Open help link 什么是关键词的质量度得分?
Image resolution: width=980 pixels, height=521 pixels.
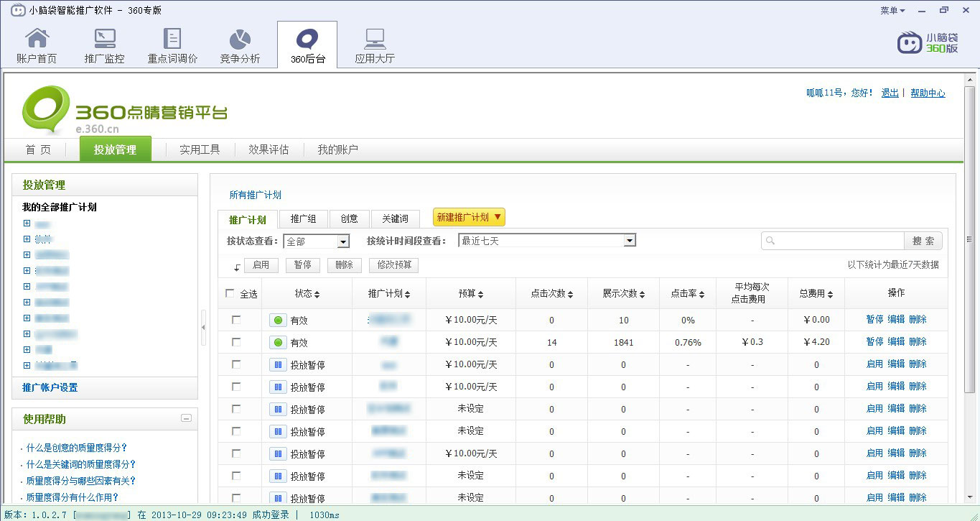(81, 464)
